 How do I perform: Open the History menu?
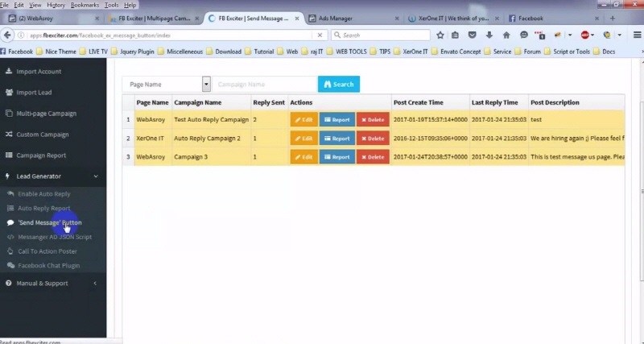click(x=56, y=5)
